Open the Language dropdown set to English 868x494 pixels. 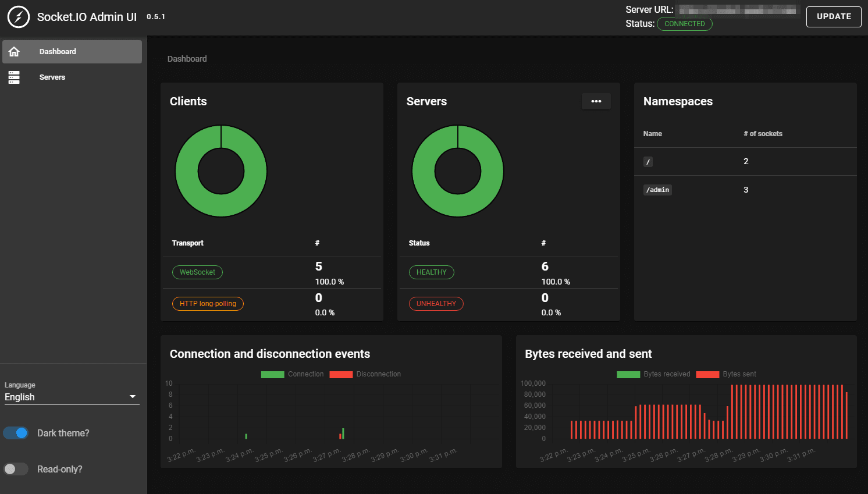[x=71, y=397]
